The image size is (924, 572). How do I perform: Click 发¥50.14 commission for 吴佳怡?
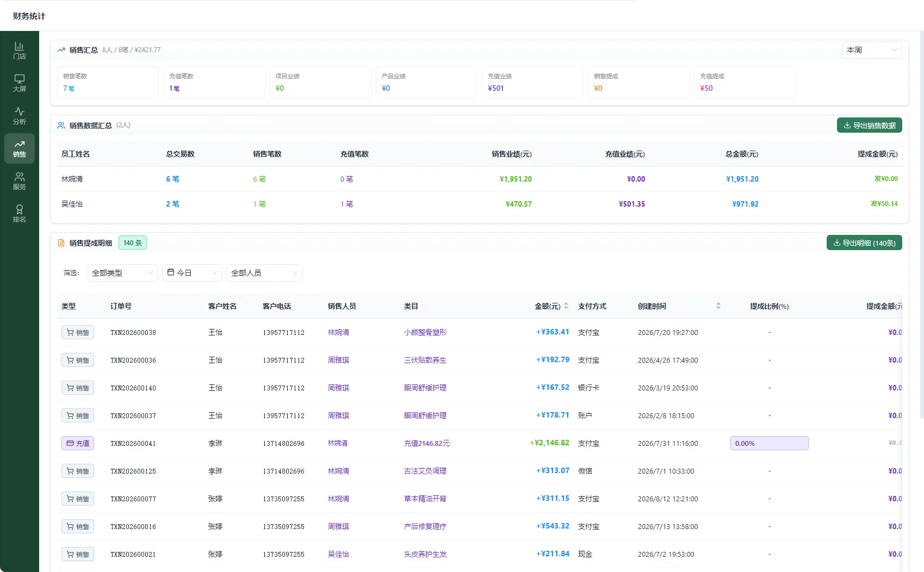pyautogui.click(x=884, y=204)
